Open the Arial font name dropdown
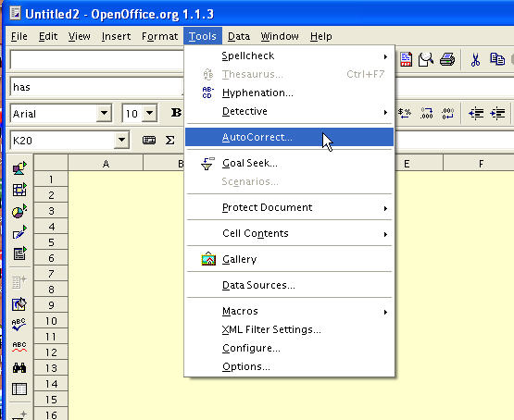Screen dimensions: 514x420 [105, 113]
